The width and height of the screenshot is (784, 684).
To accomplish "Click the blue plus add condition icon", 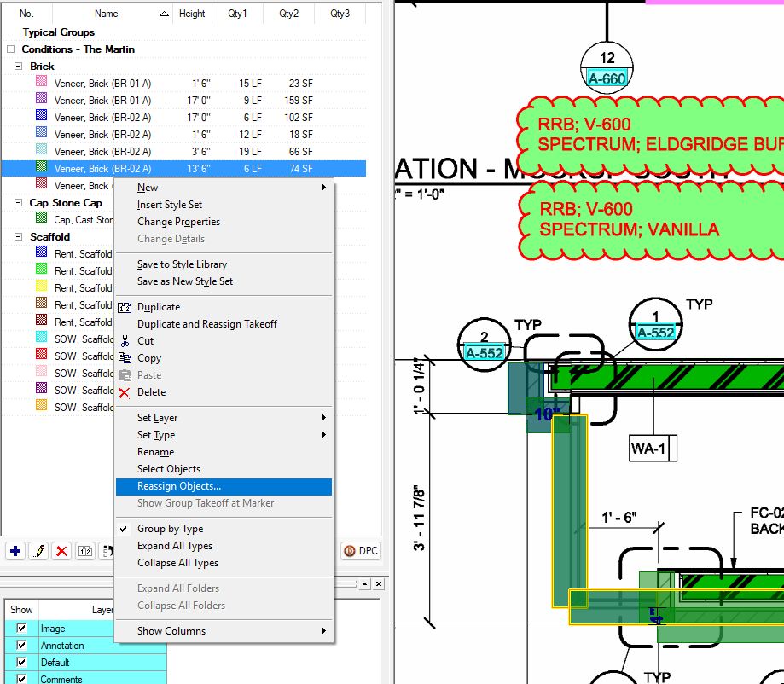I will (x=15, y=551).
